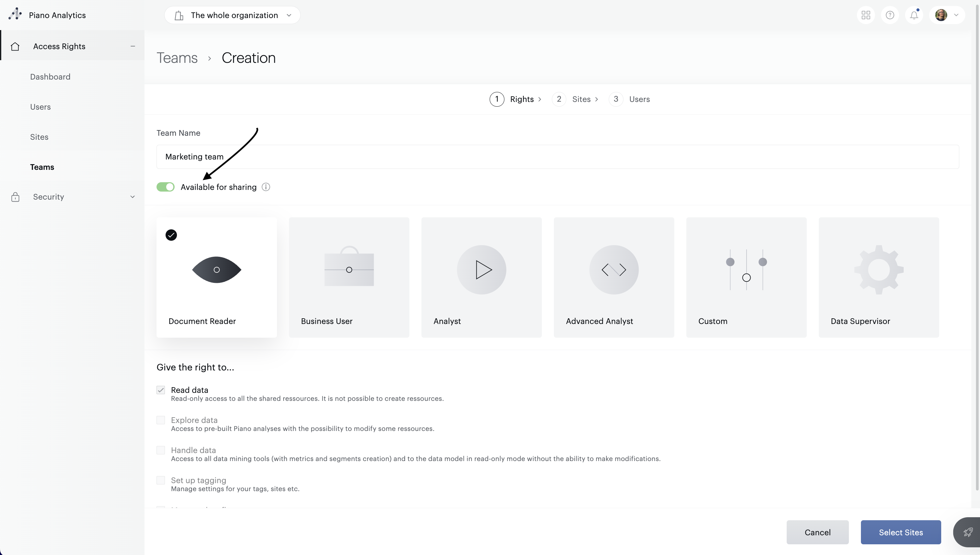Choose the Data Supervisor gear role card
Image resolution: width=980 pixels, height=555 pixels.
point(878,277)
